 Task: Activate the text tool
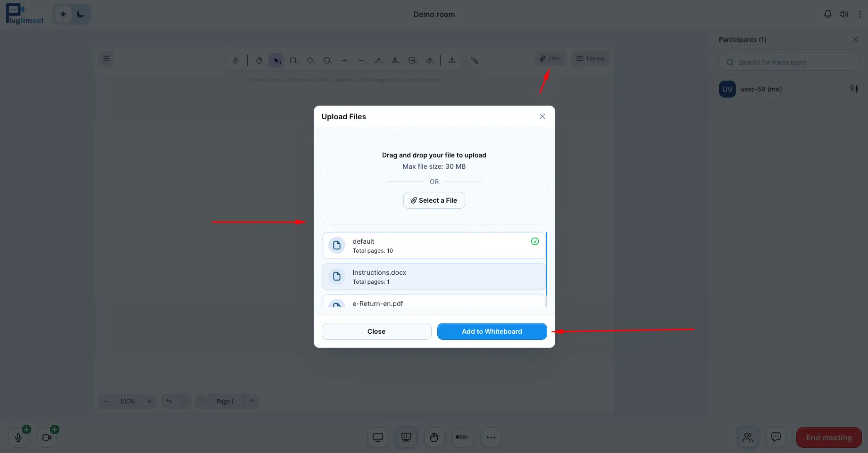[395, 60]
